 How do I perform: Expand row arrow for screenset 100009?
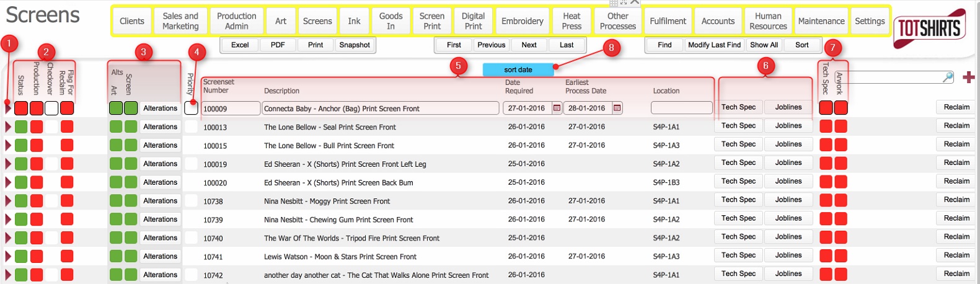[x=8, y=108]
